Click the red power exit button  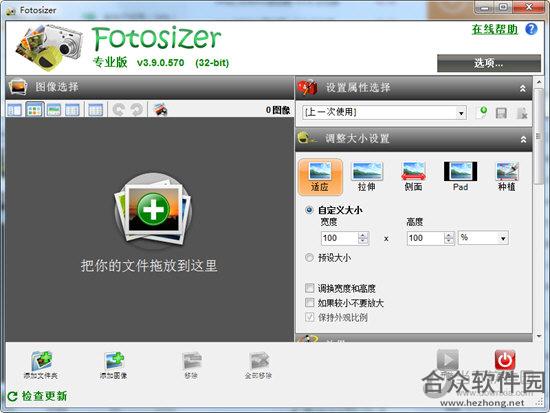505,360
